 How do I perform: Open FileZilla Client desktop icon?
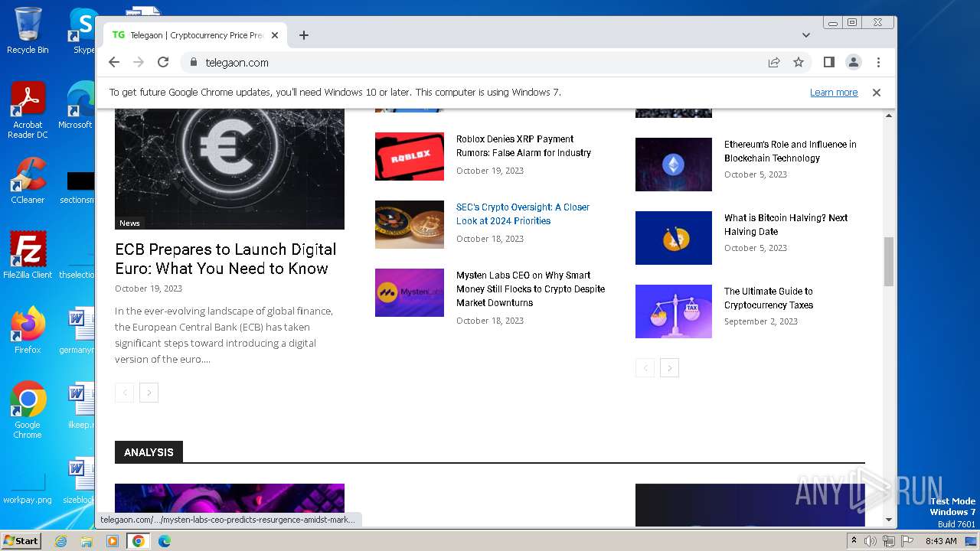pyautogui.click(x=28, y=256)
